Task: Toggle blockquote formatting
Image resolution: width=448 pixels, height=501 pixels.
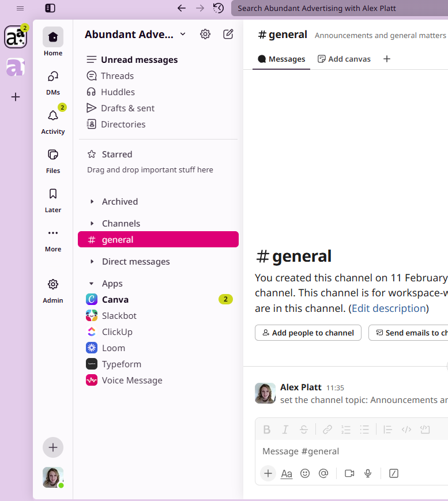Action: click(x=387, y=430)
